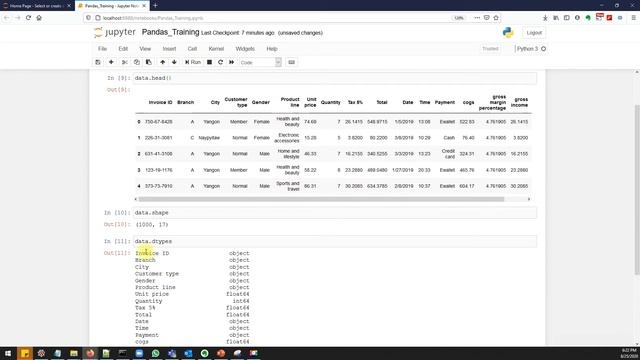Open the browser library icon
This screenshot has width=640, height=360.
click(x=556, y=18)
